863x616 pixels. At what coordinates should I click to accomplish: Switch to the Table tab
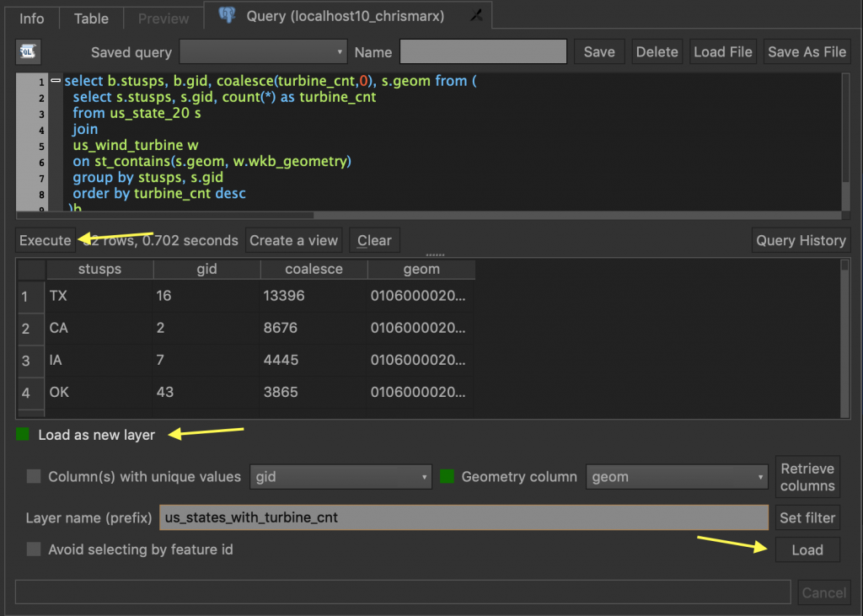(91, 18)
